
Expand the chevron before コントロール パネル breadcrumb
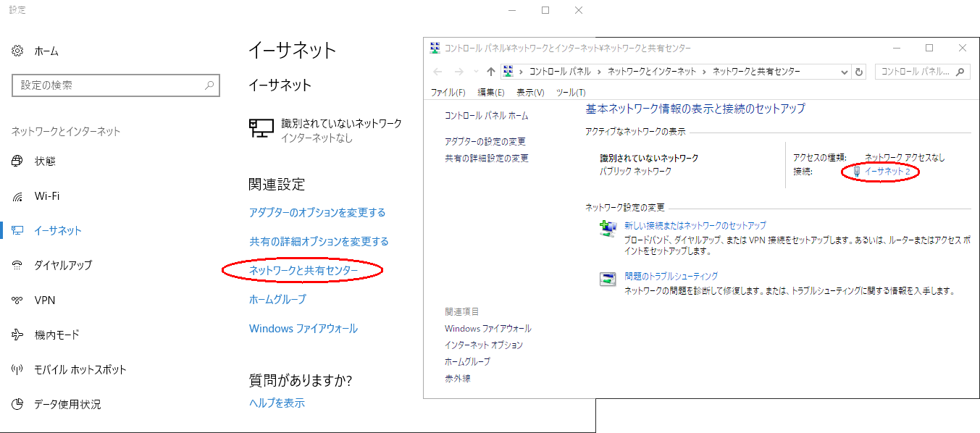coord(522,72)
